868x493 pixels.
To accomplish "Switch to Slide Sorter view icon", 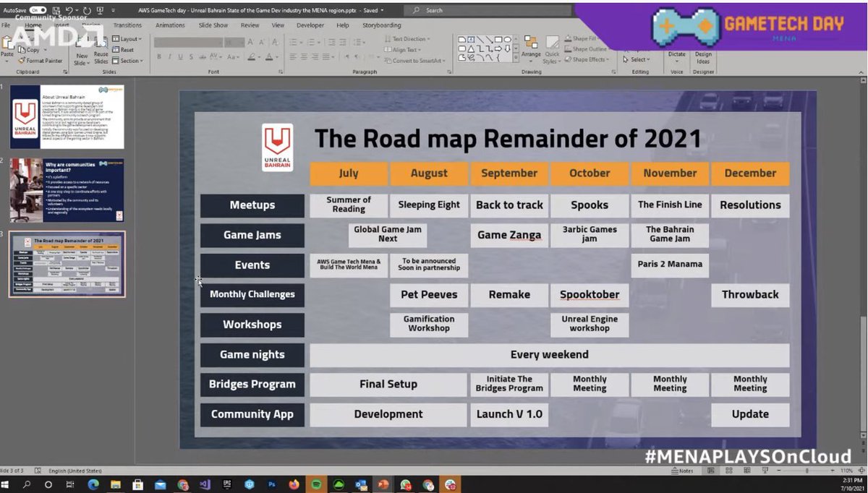I will [x=730, y=471].
